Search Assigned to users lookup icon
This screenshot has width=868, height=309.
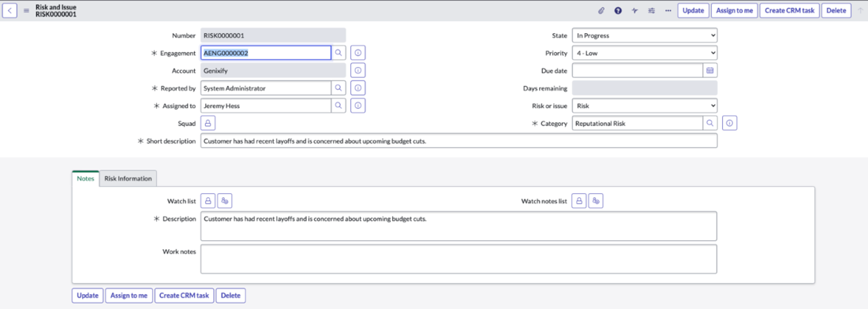point(339,106)
